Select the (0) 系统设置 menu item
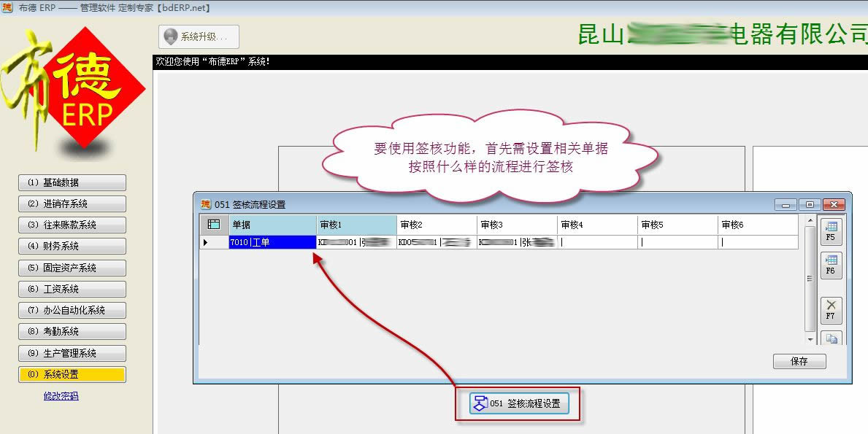 click(x=72, y=374)
